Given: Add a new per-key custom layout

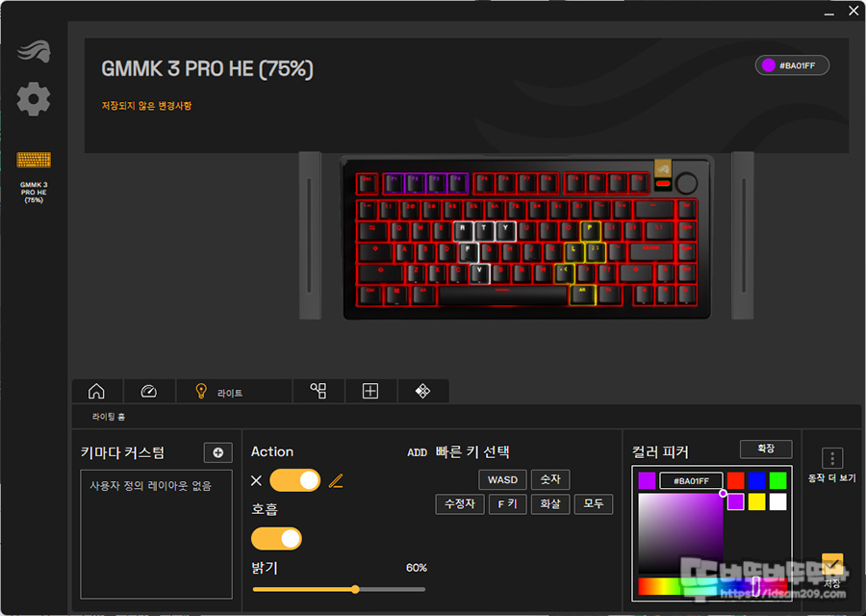Looking at the screenshot, I should pyautogui.click(x=218, y=452).
